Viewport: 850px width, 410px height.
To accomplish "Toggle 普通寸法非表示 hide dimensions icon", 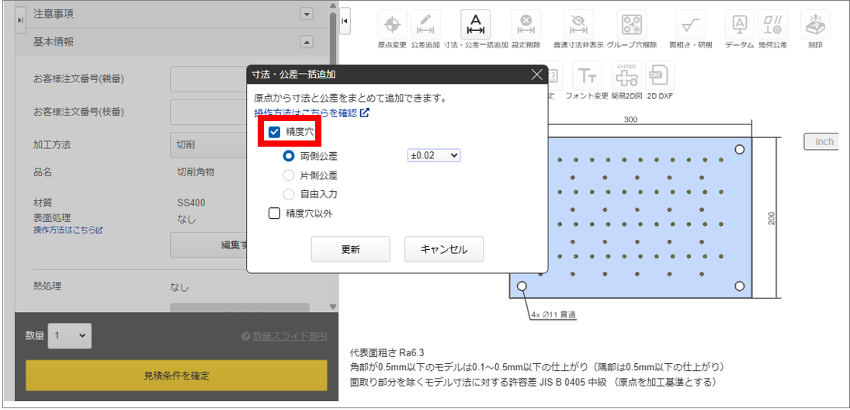I will [579, 25].
